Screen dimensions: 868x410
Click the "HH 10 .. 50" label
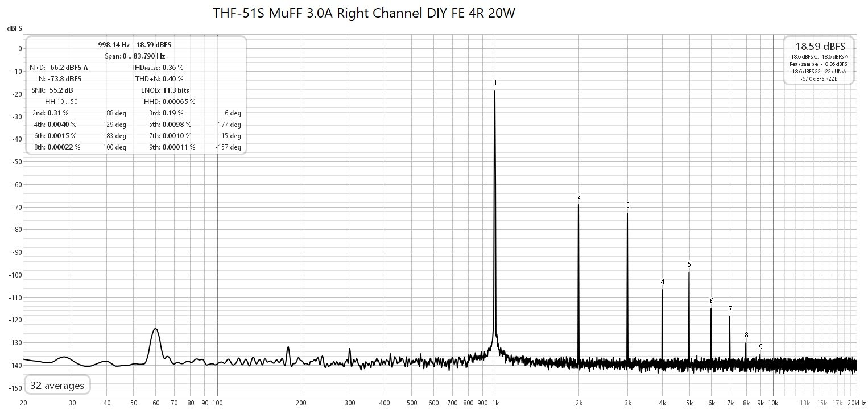pyautogui.click(x=60, y=101)
